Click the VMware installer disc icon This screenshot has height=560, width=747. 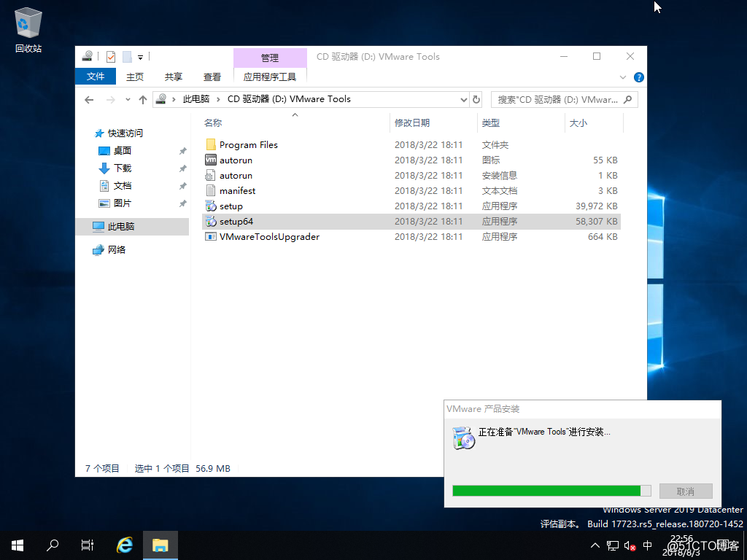coord(463,438)
